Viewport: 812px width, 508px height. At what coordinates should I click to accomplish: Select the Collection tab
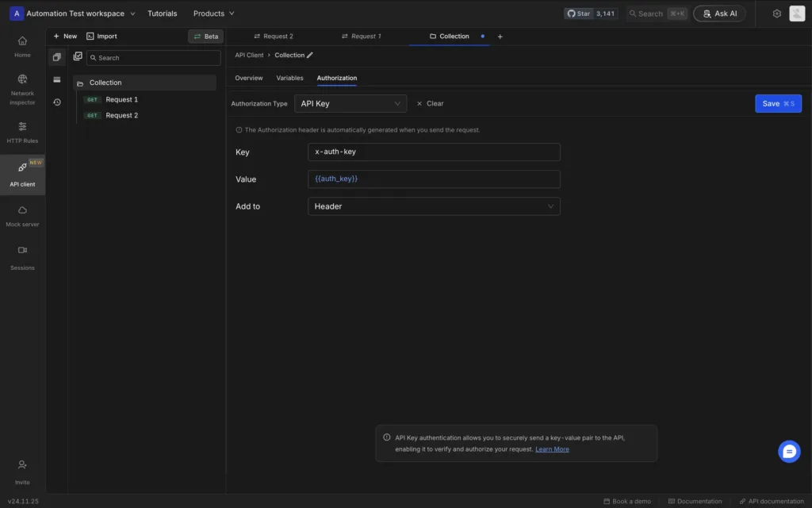click(x=449, y=37)
